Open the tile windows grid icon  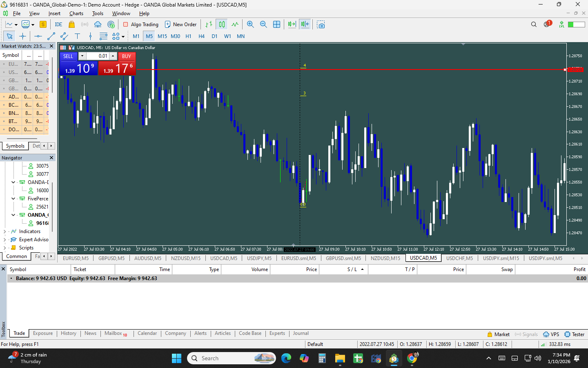pos(276,25)
